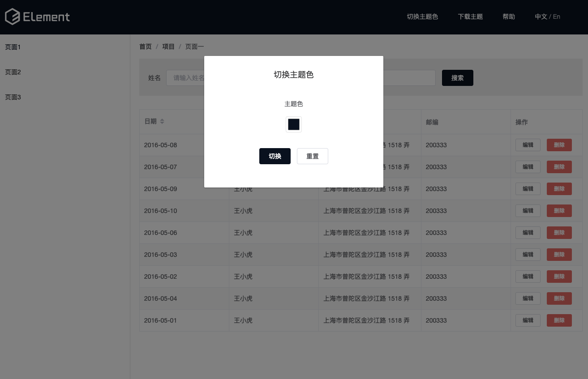Click the date cell 2016-05-01
The image size is (588, 379).
(160, 320)
